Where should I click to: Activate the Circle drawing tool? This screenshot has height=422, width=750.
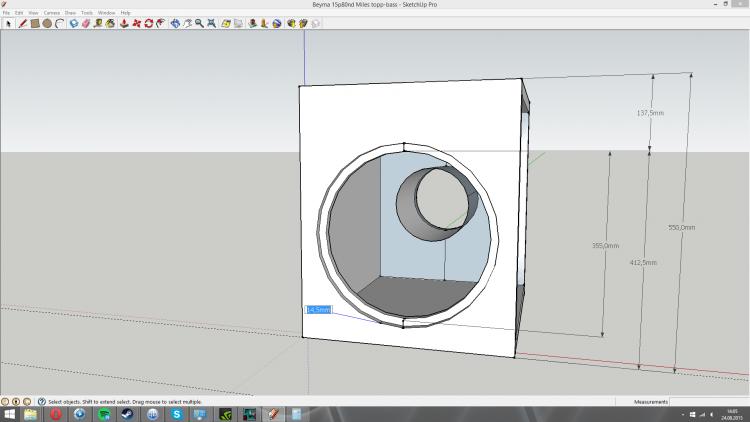47,23
